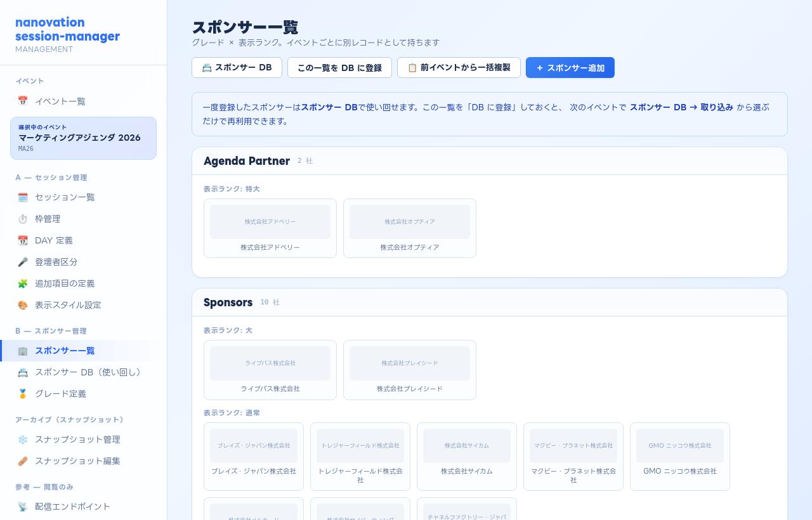Click この一覧を DB に登録 button

(339, 68)
